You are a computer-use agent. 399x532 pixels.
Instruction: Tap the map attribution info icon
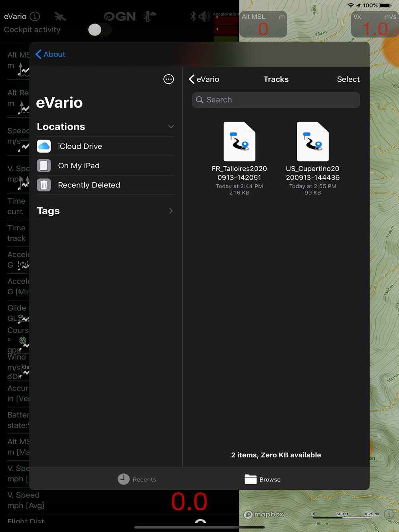[x=389, y=514]
